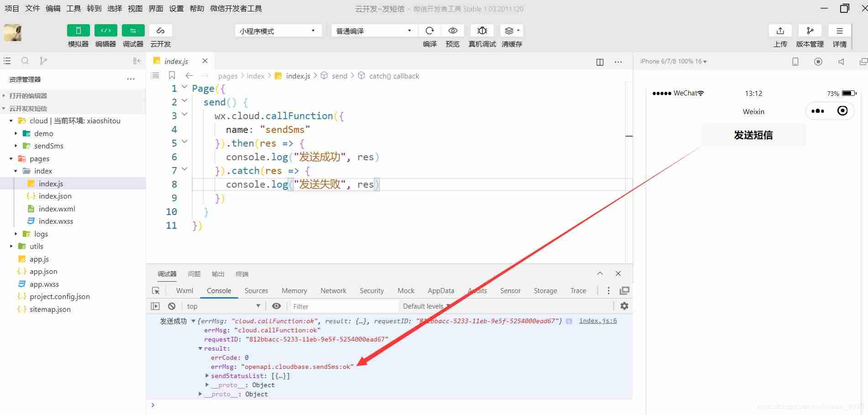The height and width of the screenshot is (415, 868).
Task: Open the 详情 details panel
Action: pos(840,31)
